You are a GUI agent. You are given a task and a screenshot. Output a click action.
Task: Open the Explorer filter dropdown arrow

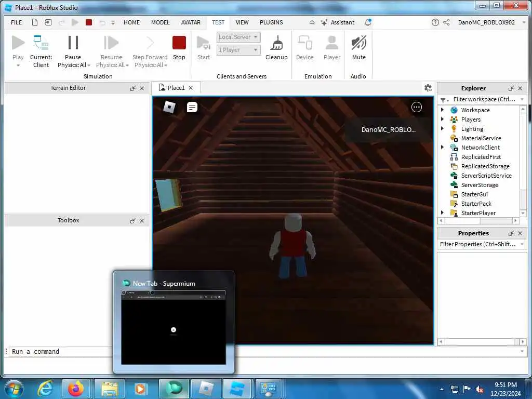coord(522,99)
